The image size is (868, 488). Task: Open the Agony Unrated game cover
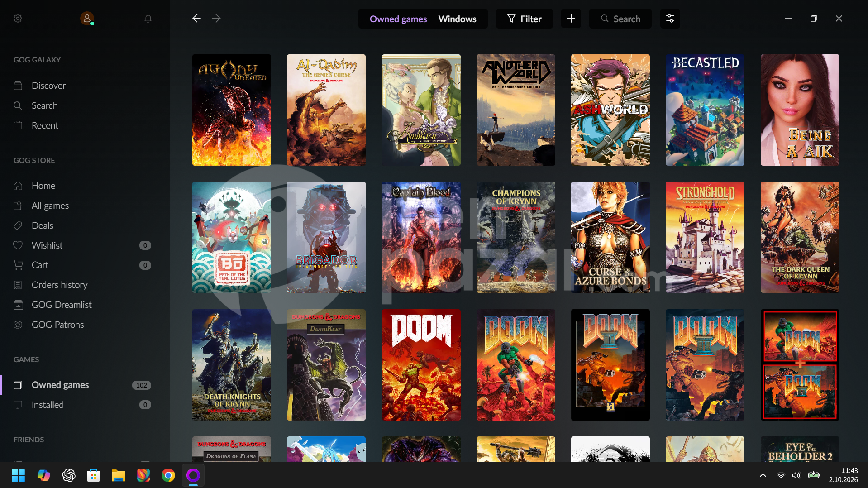tap(232, 110)
